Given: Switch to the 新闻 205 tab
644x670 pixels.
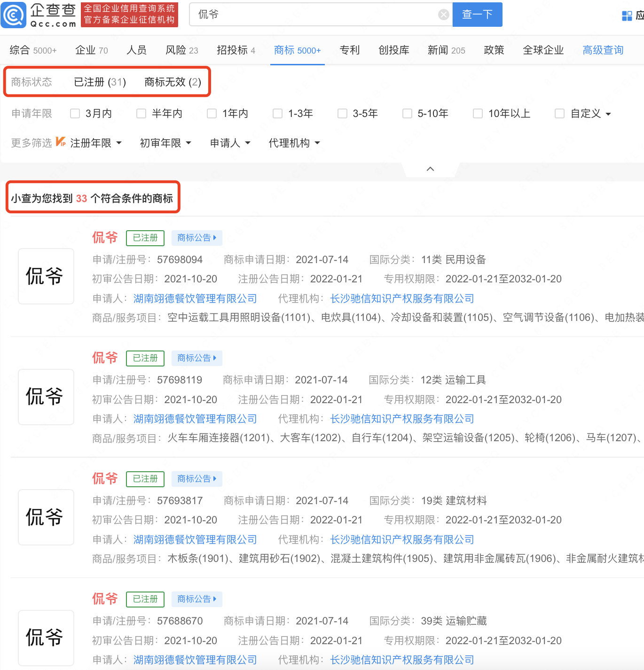Looking at the screenshot, I should (x=447, y=50).
